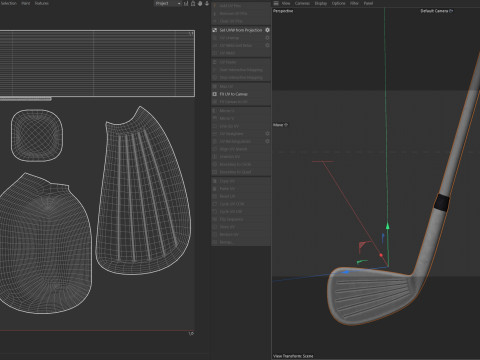Select the rounded-square UV island
The image size is (480, 360).
[37, 135]
